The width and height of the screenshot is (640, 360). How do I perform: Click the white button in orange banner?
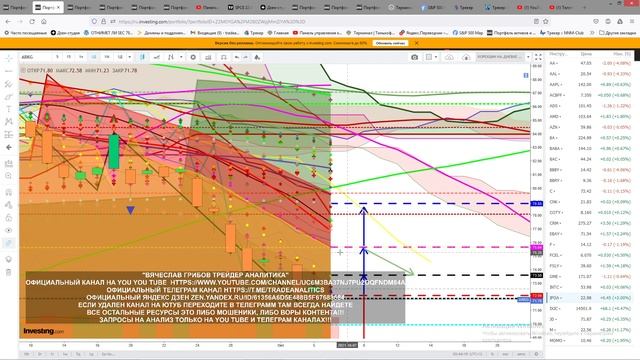click(x=391, y=43)
